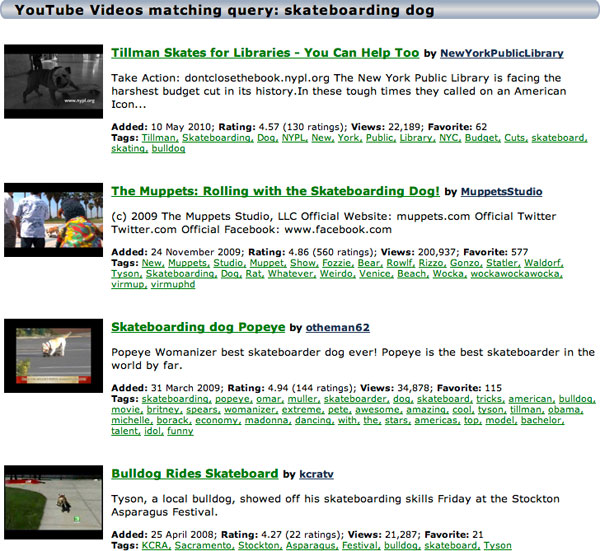Click the Bulldog Rides Skateboard thumbnail

(x=54, y=502)
